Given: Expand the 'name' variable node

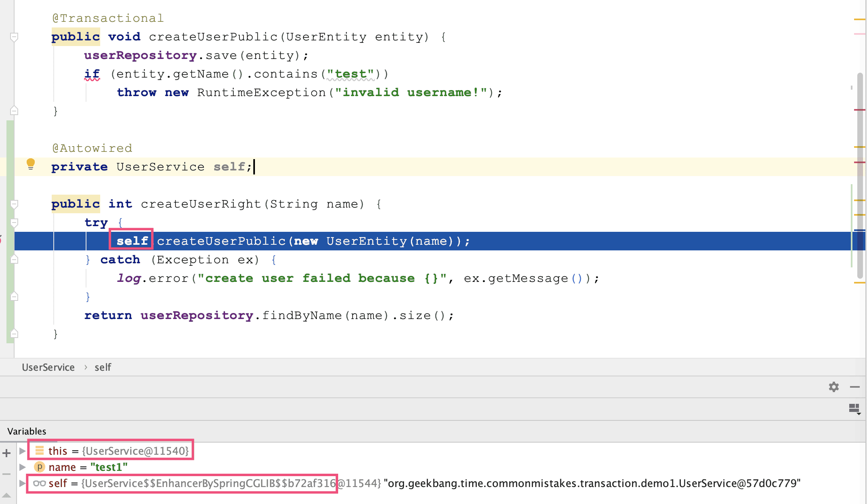Looking at the screenshot, I should click(23, 467).
